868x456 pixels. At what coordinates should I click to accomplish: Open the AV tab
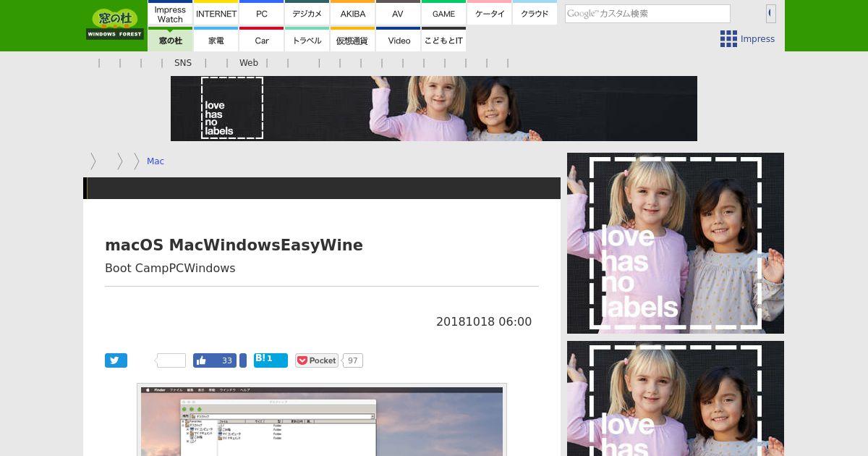398,14
